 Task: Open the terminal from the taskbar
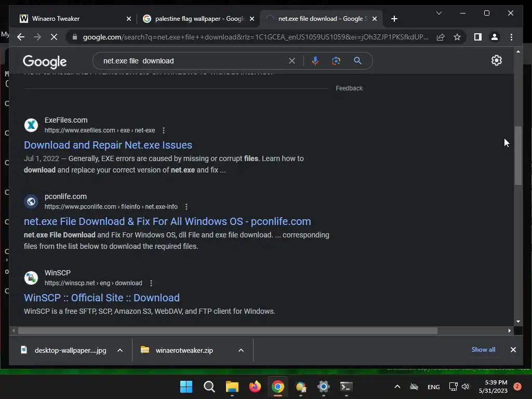pos(347,387)
